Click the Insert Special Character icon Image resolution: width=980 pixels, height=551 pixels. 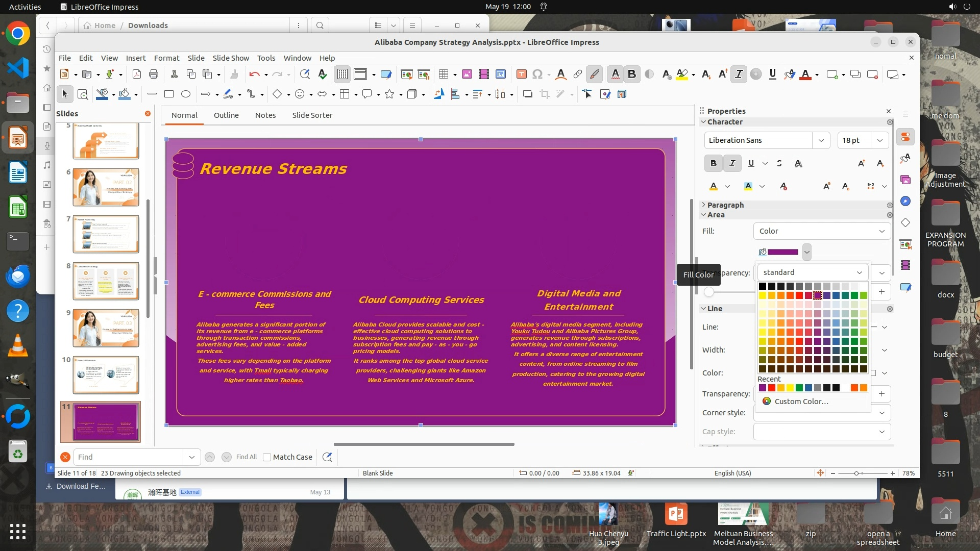[537, 74]
